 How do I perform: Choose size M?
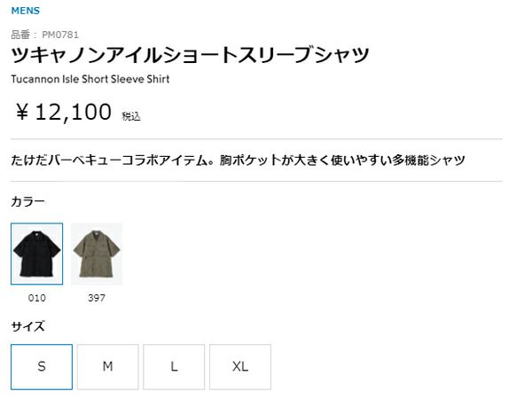click(107, 367)
